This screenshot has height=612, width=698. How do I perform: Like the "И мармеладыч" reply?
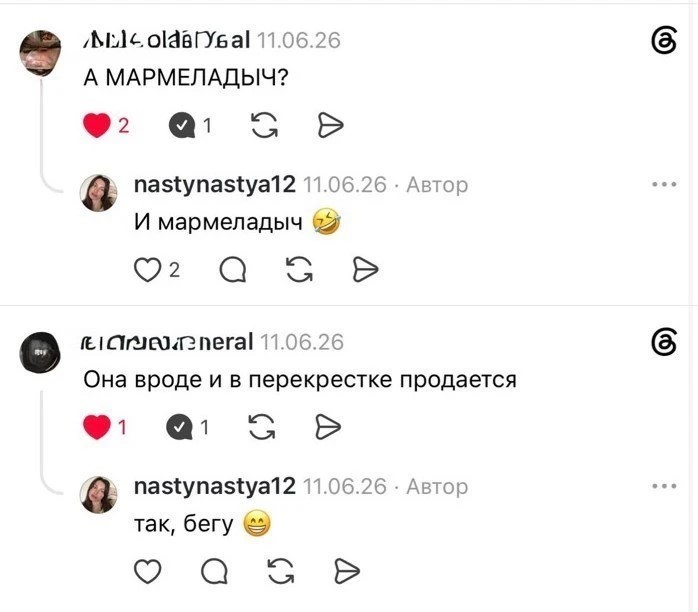pos(147,270)
